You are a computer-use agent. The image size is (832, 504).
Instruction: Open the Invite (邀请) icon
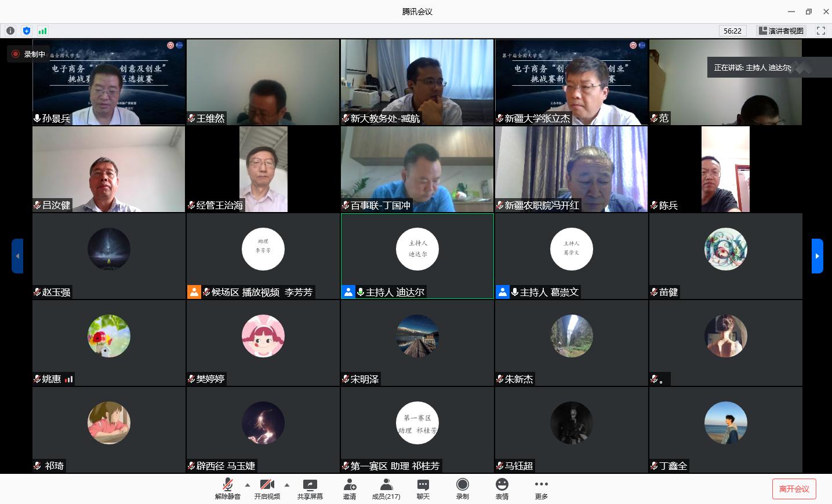click(x=350, y=489)
